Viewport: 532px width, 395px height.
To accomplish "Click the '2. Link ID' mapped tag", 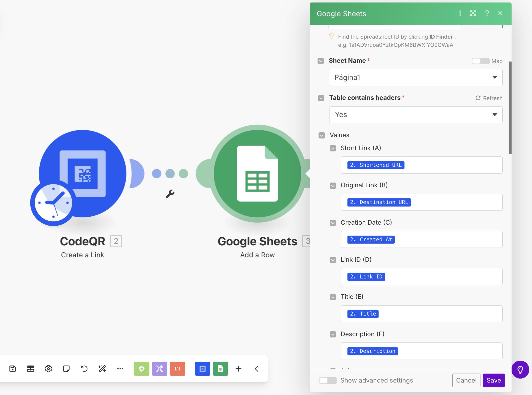I will click(366, 276).
